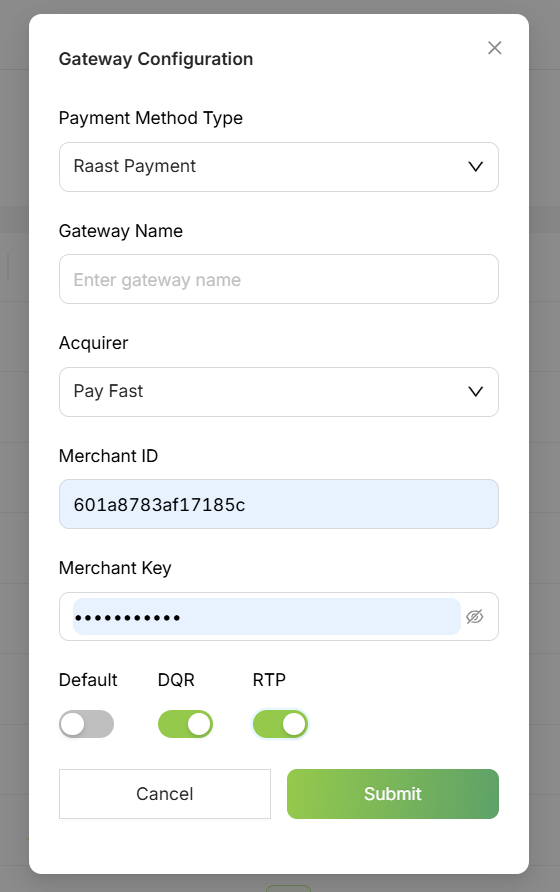The image size is (560, 892).
Task: Click into the Merchant ID field
Action: click(x=279, y=504)
